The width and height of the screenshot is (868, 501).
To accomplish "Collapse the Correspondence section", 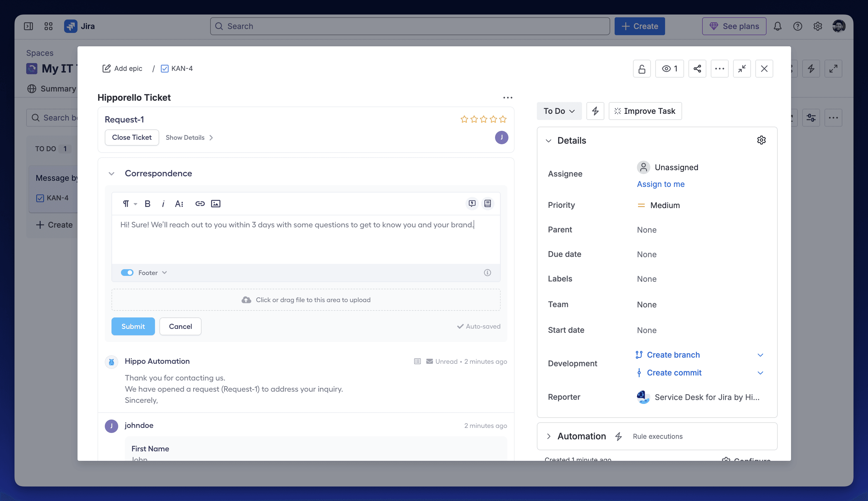I will (x=111, y=174).
